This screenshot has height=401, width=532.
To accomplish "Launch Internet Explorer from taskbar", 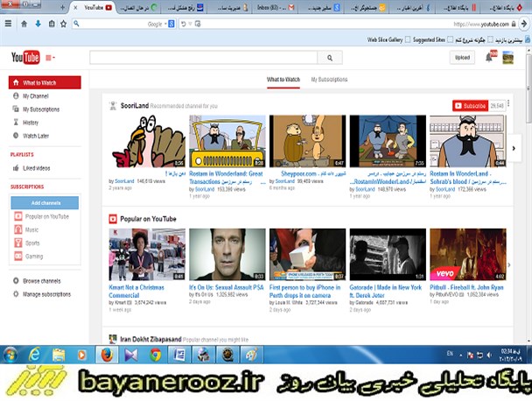I will coord(34,355).
